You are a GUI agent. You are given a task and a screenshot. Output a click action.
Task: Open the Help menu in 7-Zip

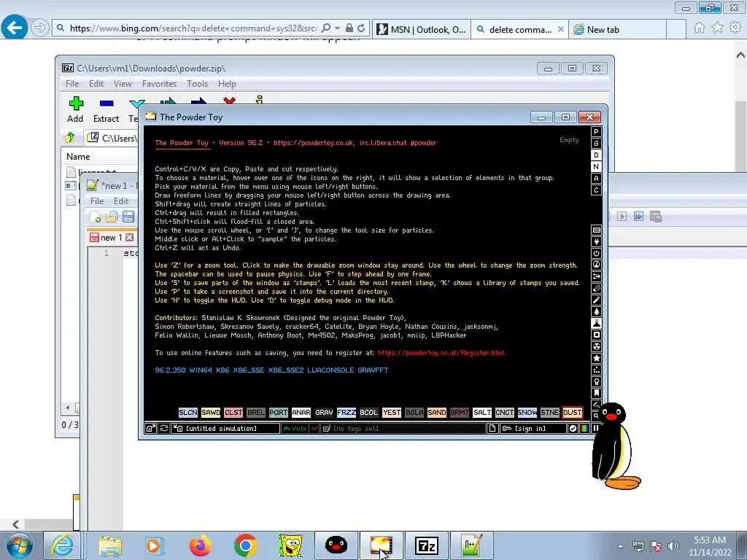(227, 84)
